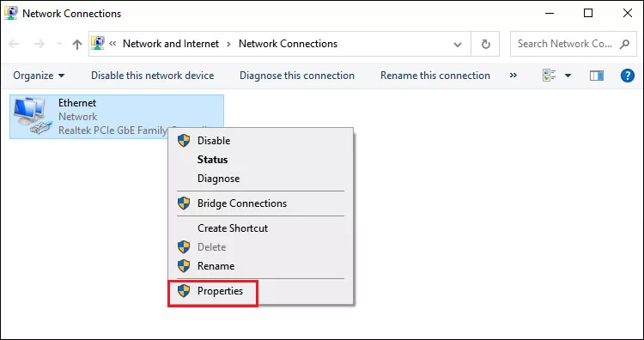This screenshot has height=340, width=644.
Task: Go up one level with up arrow
Action: [x=76, y=44]
